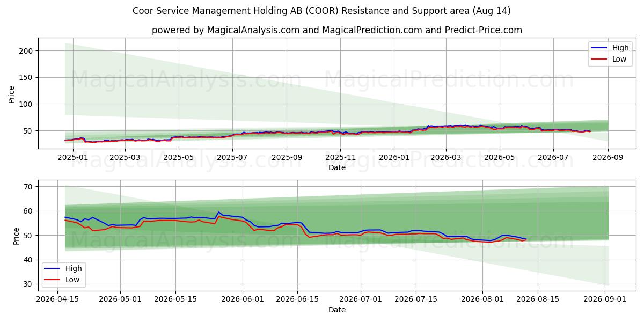This screenshot has height=322, width=644.
Task: Click the '2025-03' tick label on the top chart
Action: [126, 157]
